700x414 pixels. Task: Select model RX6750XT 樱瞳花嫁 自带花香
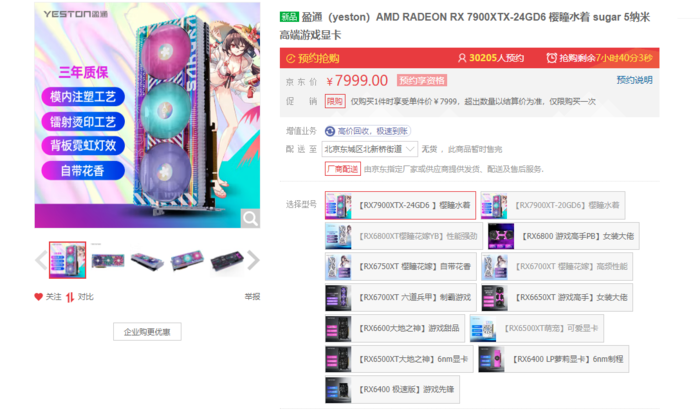(x=400, y=267)
